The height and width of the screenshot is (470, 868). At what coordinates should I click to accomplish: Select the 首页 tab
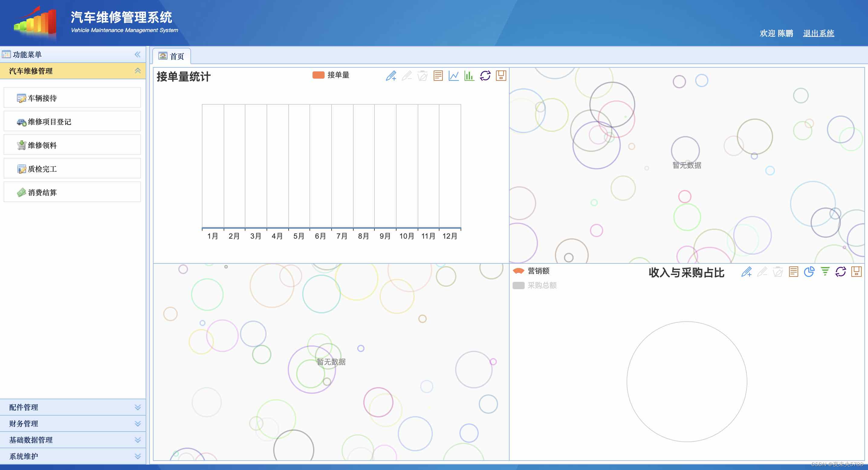[172, 56]
